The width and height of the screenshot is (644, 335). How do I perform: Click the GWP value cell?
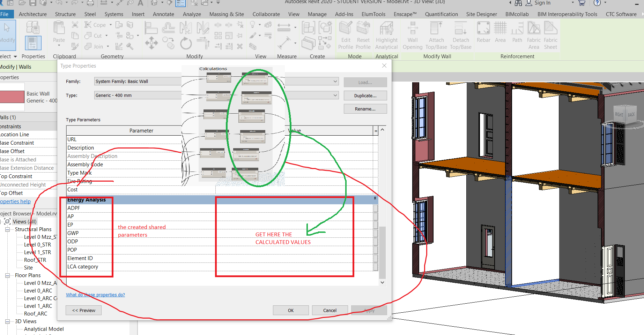tap(294, 233)
